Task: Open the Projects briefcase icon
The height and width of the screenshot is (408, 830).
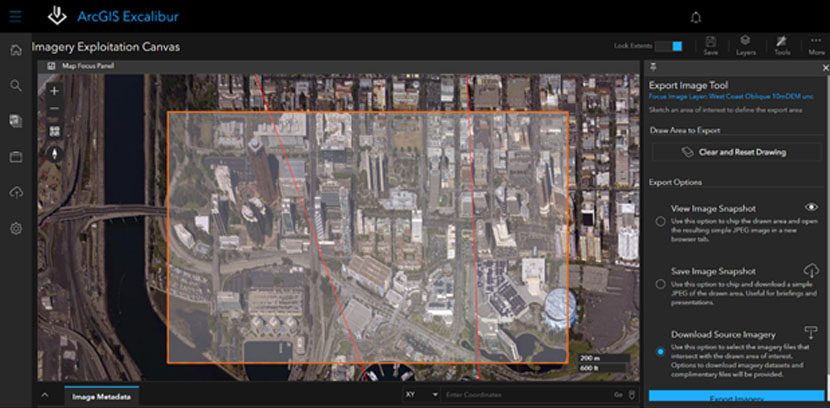Action: coord(16,157)
